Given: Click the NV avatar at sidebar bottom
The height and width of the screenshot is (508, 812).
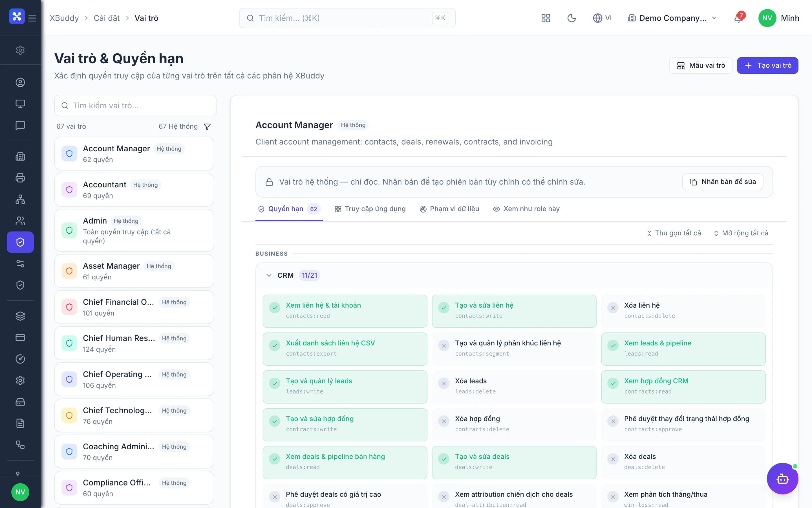Looking at the screenshot, I should coord(20,492).
